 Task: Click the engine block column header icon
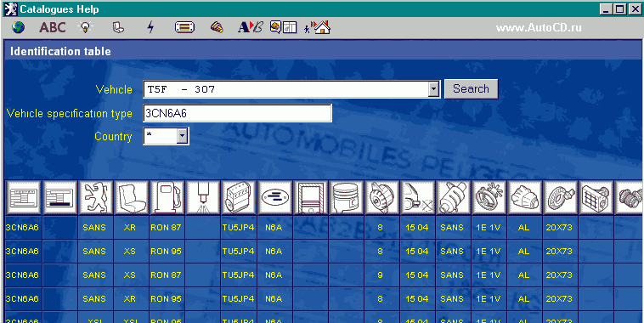pos(239,198)
